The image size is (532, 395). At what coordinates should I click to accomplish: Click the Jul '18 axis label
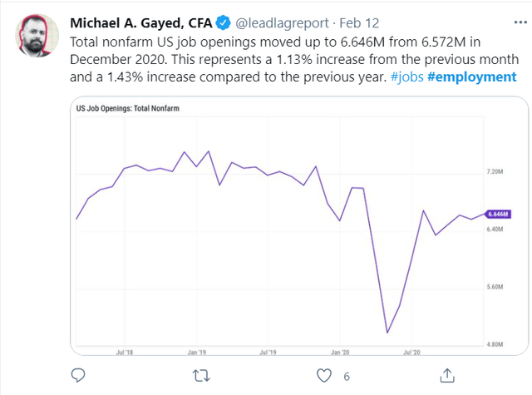point(125,353)
